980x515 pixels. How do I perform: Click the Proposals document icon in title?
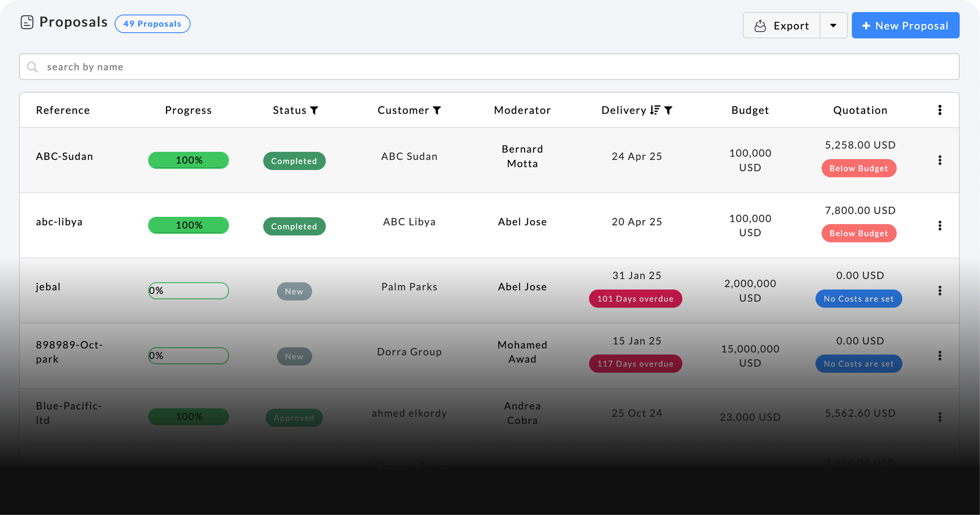click(27, 22)
